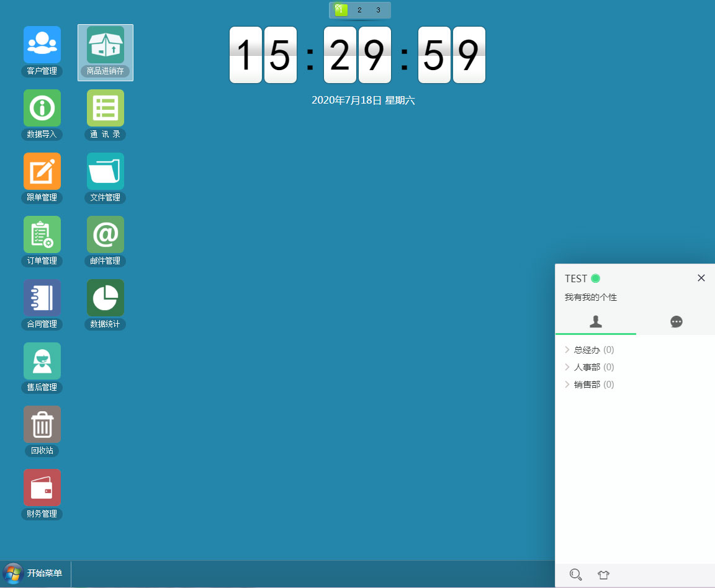This screenshot has width=715, height=588.
Task: Open the 客户管理 customer management icon
Action: (x=42, y=45)
